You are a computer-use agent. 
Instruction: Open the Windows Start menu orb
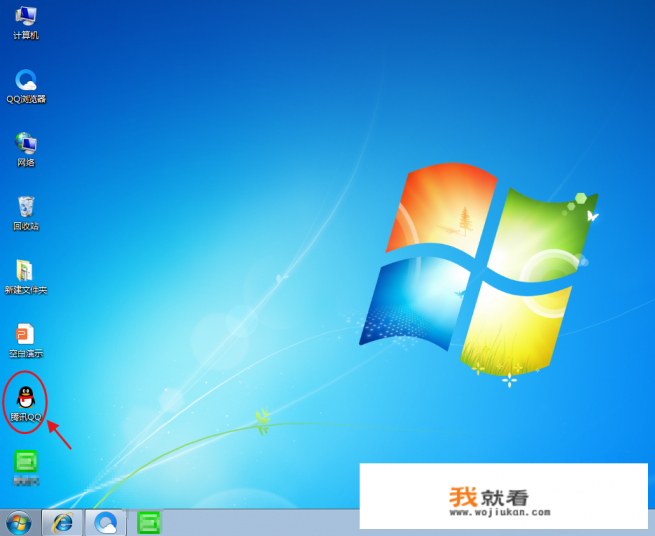click(18, 523)
